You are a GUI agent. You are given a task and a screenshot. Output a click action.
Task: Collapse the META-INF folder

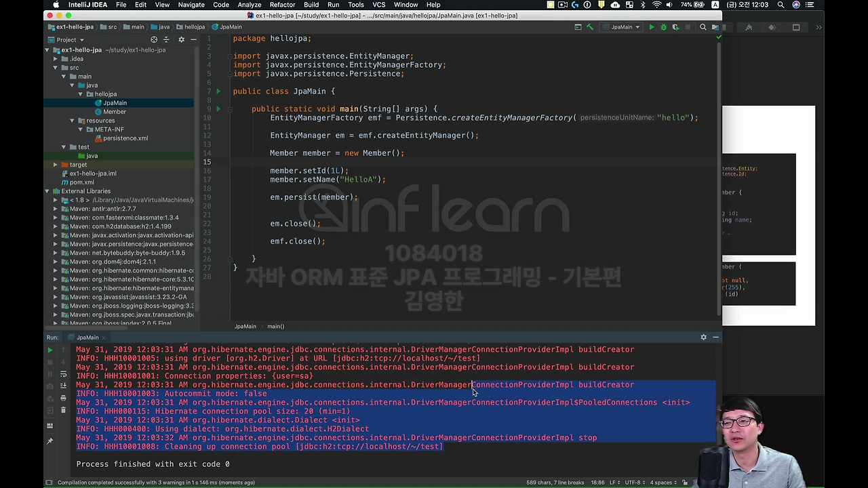80,129
